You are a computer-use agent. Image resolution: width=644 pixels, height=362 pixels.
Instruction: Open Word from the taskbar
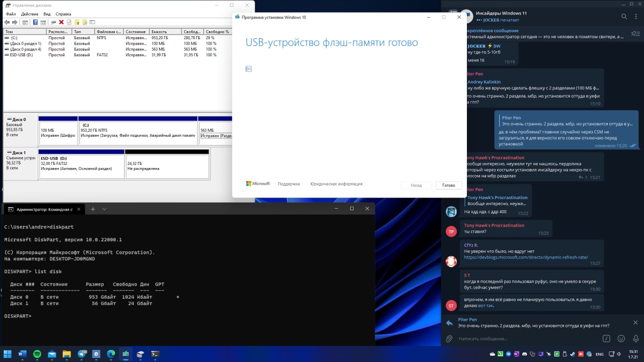click(22, 354)
